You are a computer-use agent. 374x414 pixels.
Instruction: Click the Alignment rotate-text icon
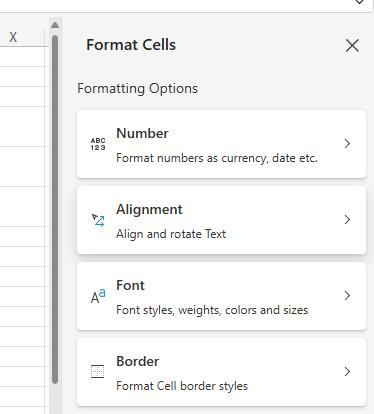point(98,220)
